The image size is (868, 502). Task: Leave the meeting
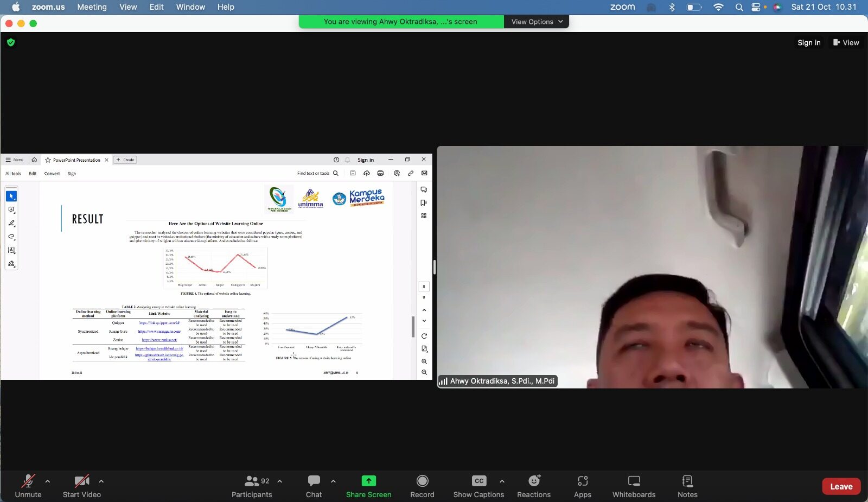[x=841, y=486]
